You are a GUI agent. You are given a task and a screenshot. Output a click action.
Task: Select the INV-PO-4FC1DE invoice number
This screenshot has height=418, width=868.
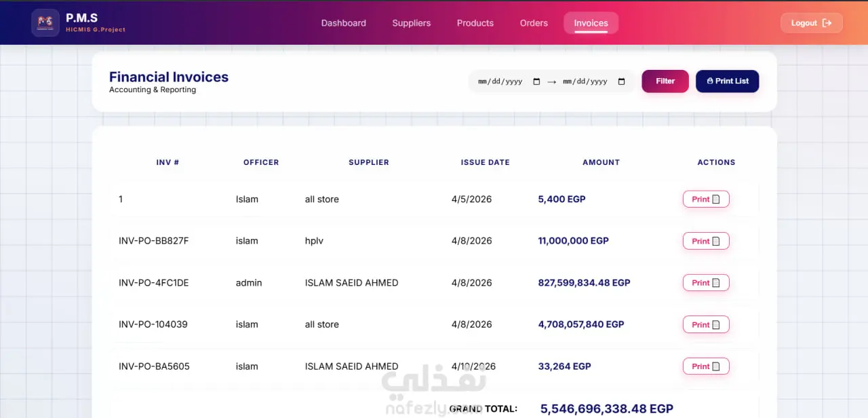coord(154,283)
